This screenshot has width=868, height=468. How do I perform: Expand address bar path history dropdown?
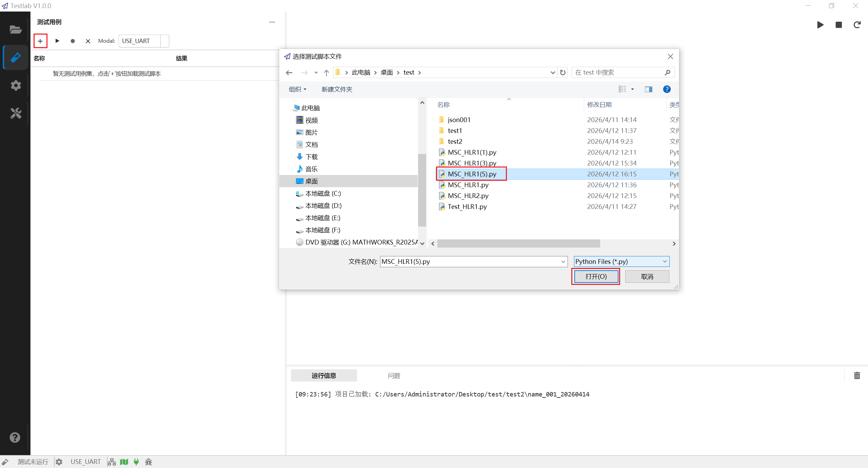[x=553, y=73]
